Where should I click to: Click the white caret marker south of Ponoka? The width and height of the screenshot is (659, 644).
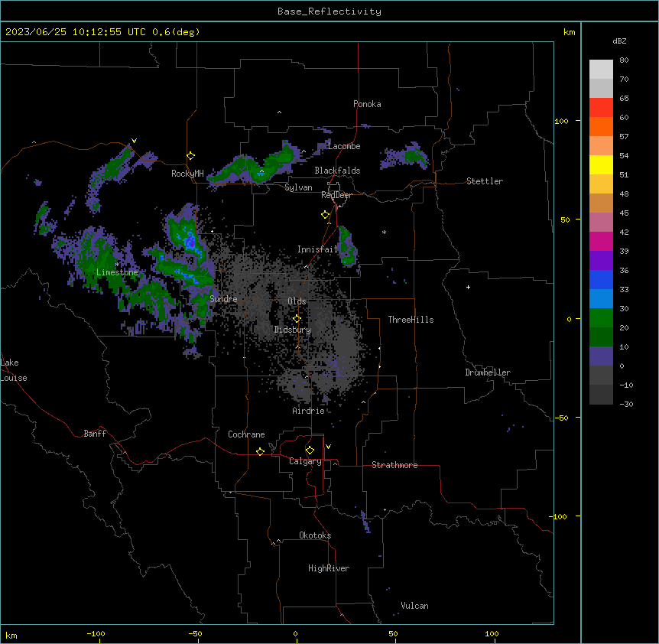279,112
